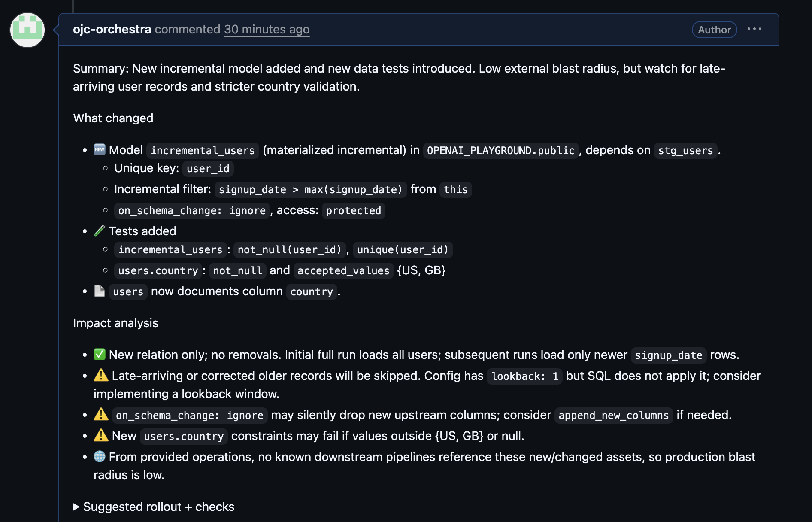
Task: Click the ojc-orchestra avatar image
Action: tap(27, 30)
